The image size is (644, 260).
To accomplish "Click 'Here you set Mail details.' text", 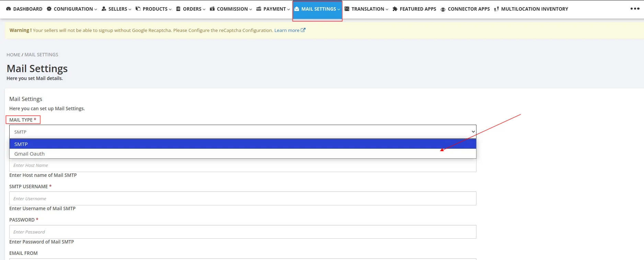I will click(35, 78).
